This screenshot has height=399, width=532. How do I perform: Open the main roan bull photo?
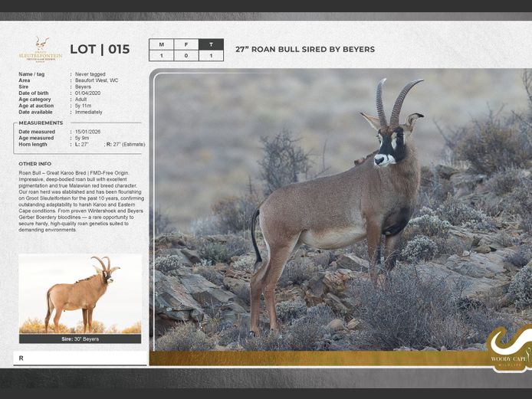[x=340, y=210]
